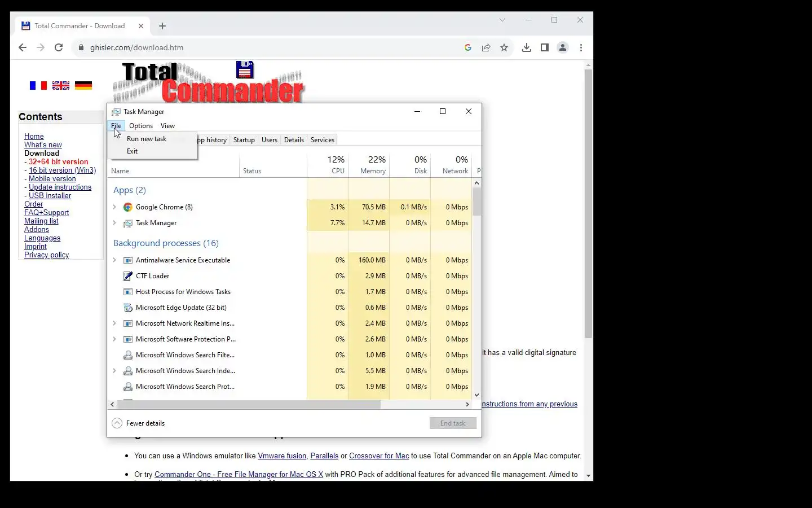This screenshot has height=508, width=812.
Task: Click the Task Manager vertical scrollbar thumb
Action: pos(477,201)
